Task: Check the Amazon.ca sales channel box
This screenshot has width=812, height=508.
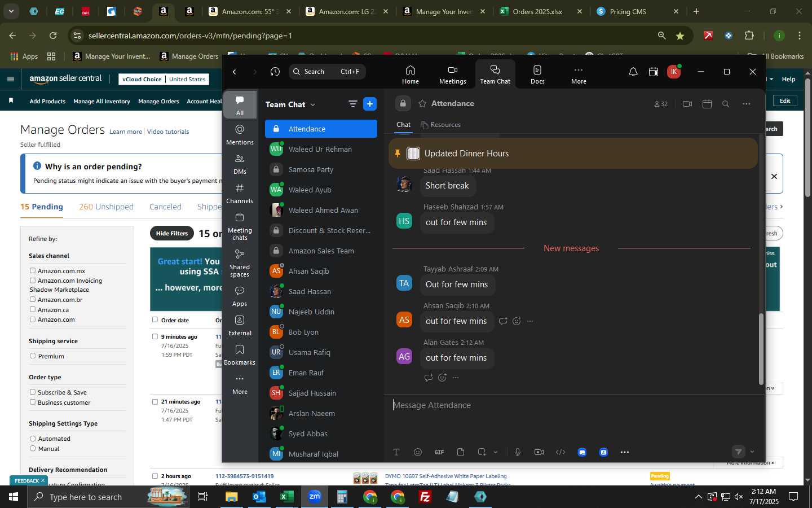Action: [x=33, y=309]
